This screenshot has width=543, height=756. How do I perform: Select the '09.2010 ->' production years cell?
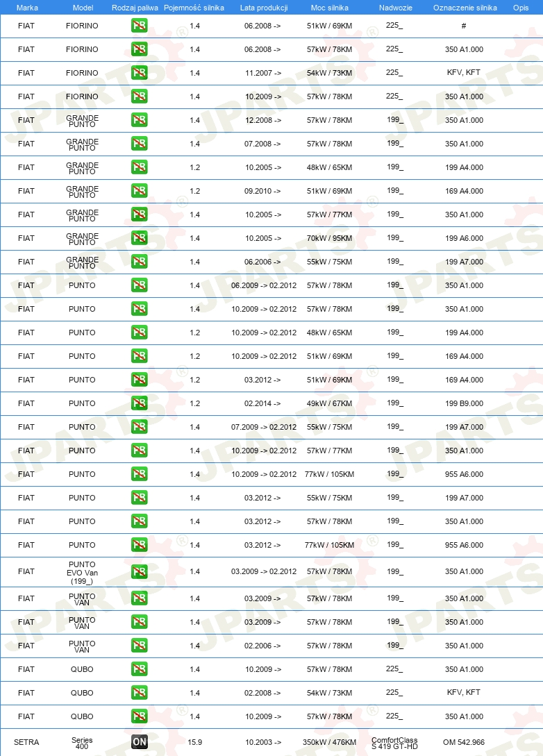click(x=262, y=191)
